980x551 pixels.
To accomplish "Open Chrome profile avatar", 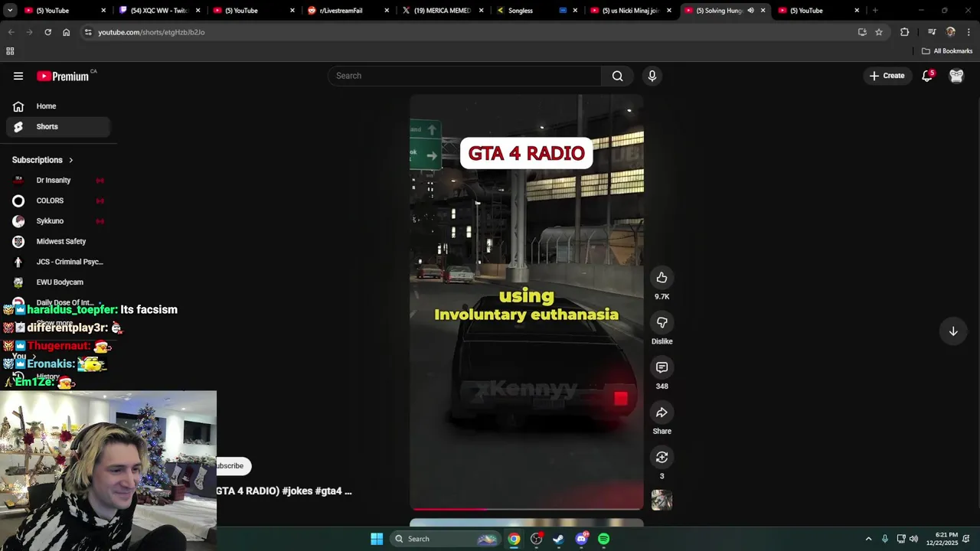I will pyautogui.click(x=951, y=32).
